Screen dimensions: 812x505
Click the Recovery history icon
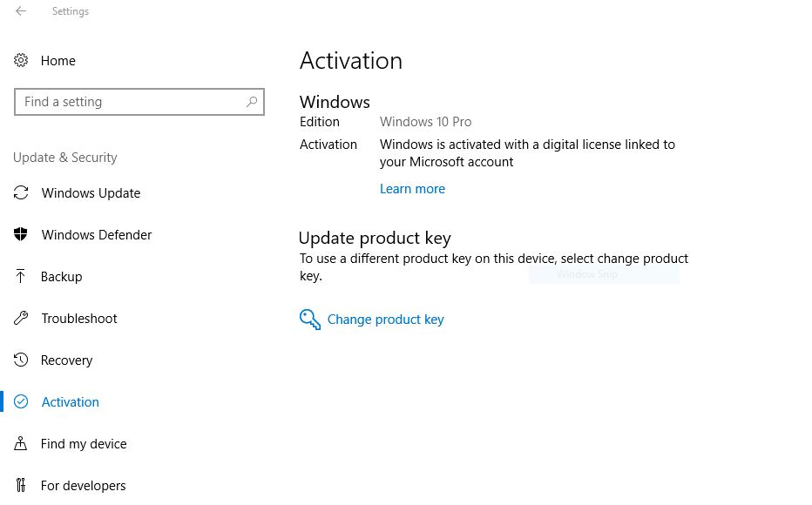click(21, 360)
